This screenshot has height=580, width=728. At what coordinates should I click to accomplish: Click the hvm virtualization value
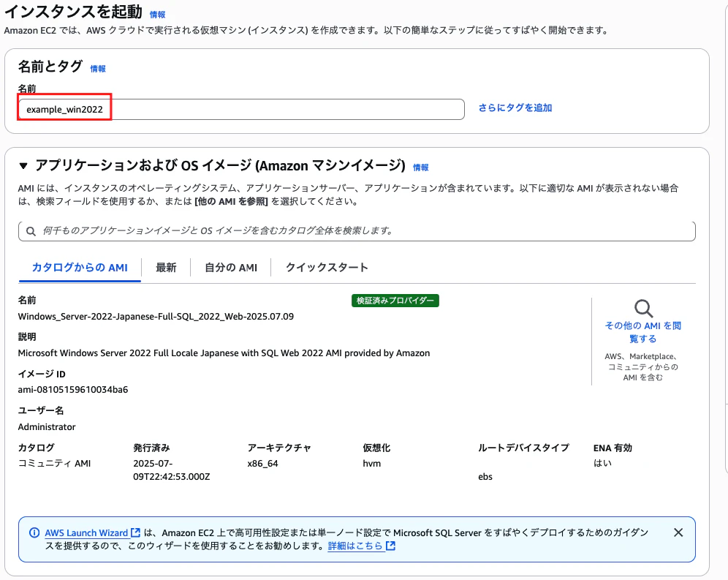(x=372, y=464)
